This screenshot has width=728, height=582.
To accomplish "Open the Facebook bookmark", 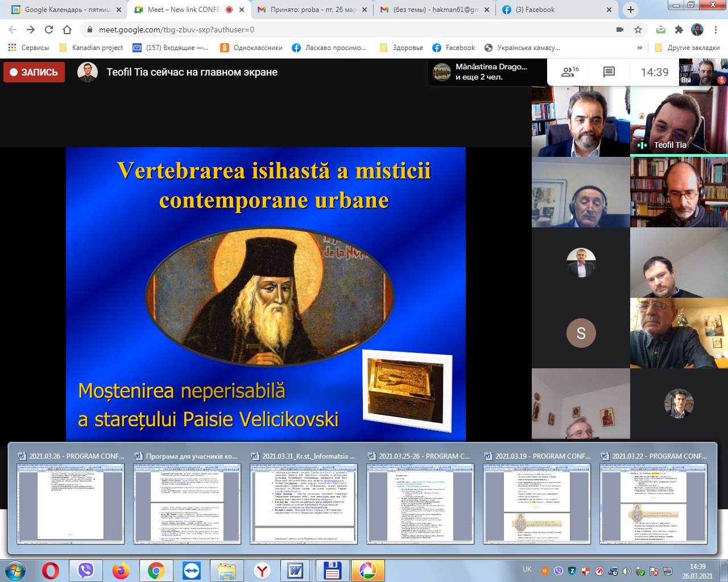I will tap(453, 48).
